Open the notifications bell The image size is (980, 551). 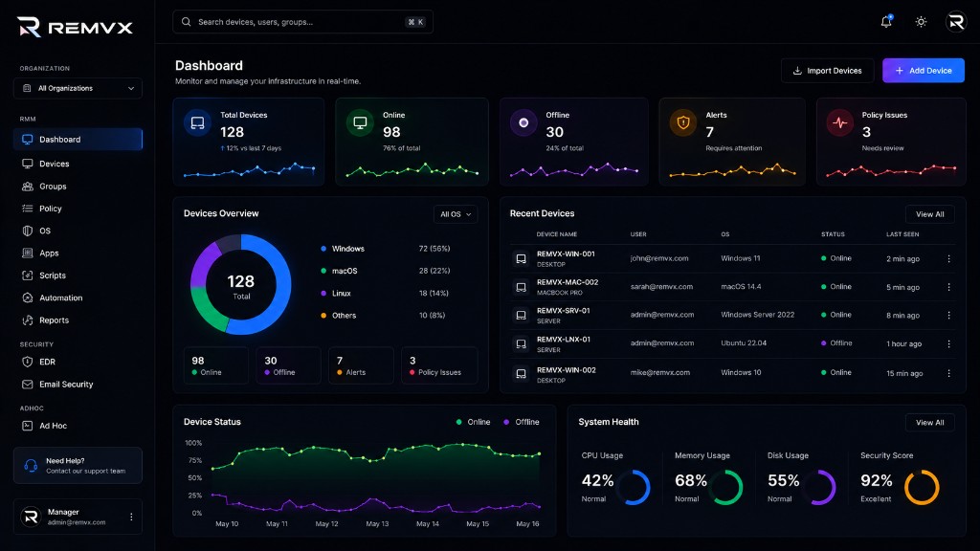[x=886, y=21]
